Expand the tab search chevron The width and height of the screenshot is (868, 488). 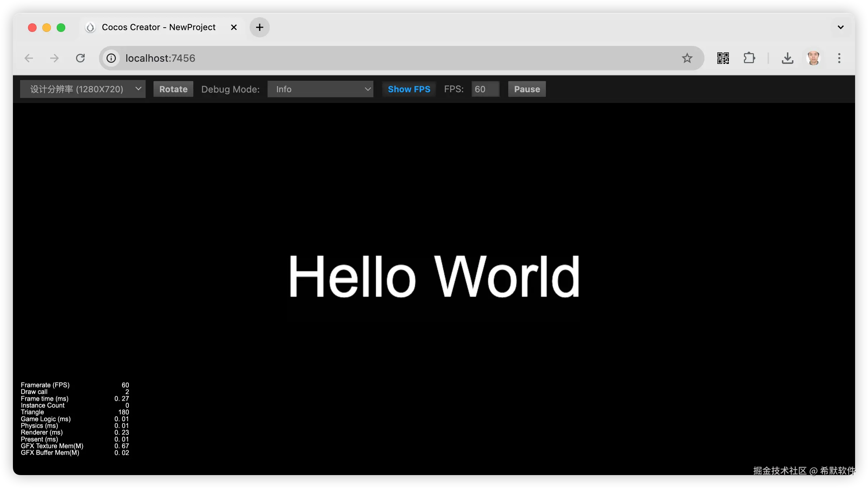click(840, 27)
